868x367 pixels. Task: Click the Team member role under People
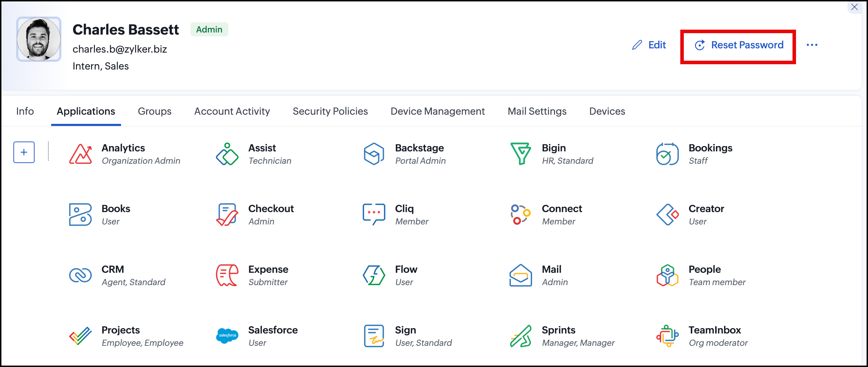pos(717,282)
